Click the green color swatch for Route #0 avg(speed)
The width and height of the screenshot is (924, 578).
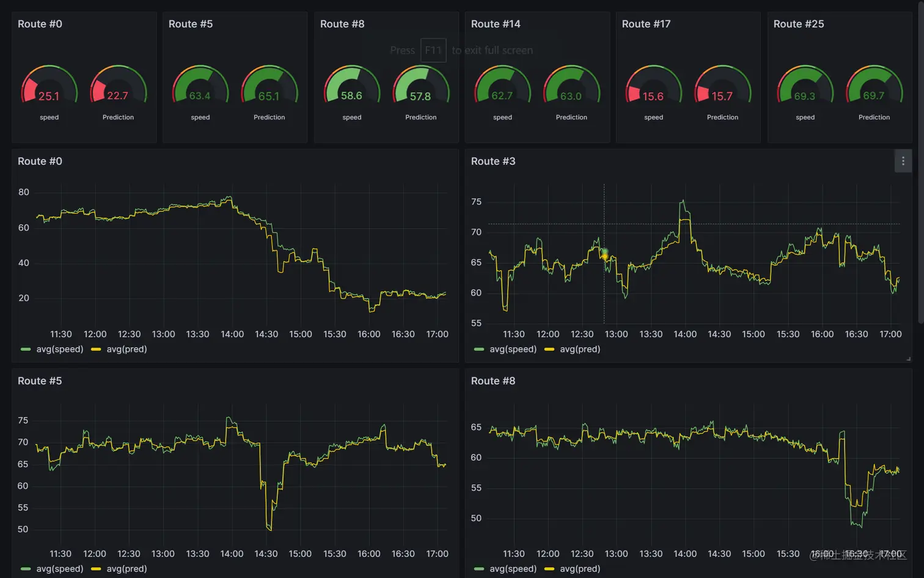(26, 349)
